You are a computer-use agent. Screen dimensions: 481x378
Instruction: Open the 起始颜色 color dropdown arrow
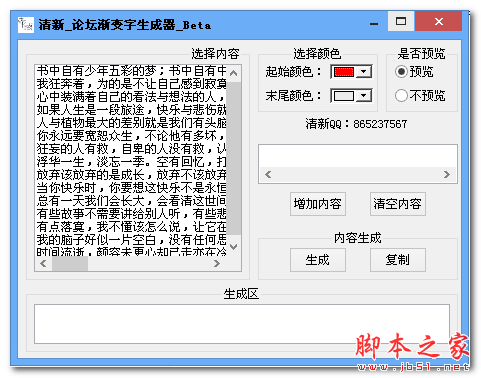[364, 71]
